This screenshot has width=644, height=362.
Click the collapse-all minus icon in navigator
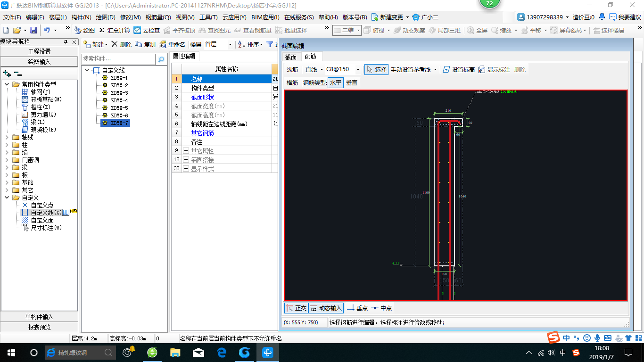click(x=17, y=74)
